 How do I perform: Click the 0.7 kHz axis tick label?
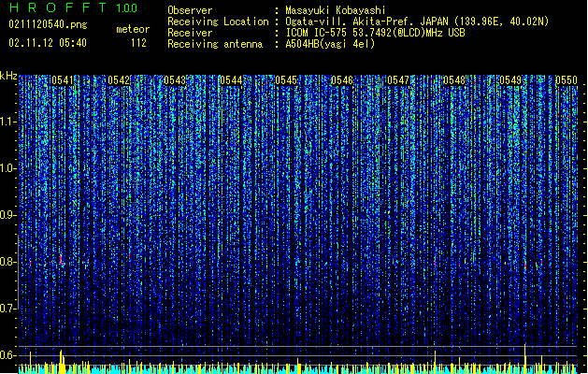click(x=7, y=309)
